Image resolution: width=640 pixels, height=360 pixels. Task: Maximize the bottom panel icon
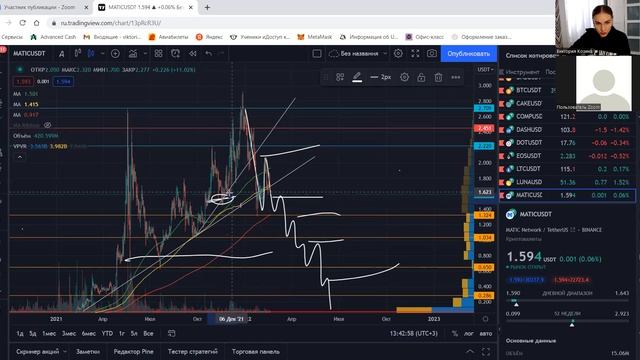(x=486, y=351)
